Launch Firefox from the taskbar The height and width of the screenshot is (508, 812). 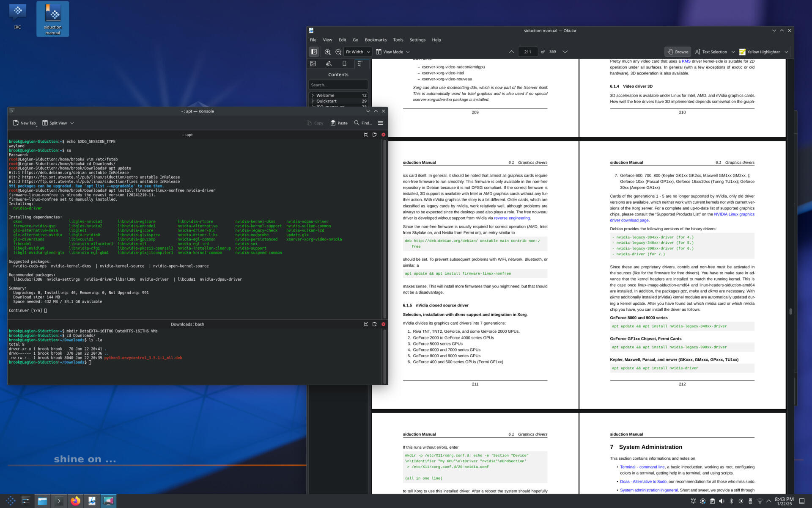[75, 501]
